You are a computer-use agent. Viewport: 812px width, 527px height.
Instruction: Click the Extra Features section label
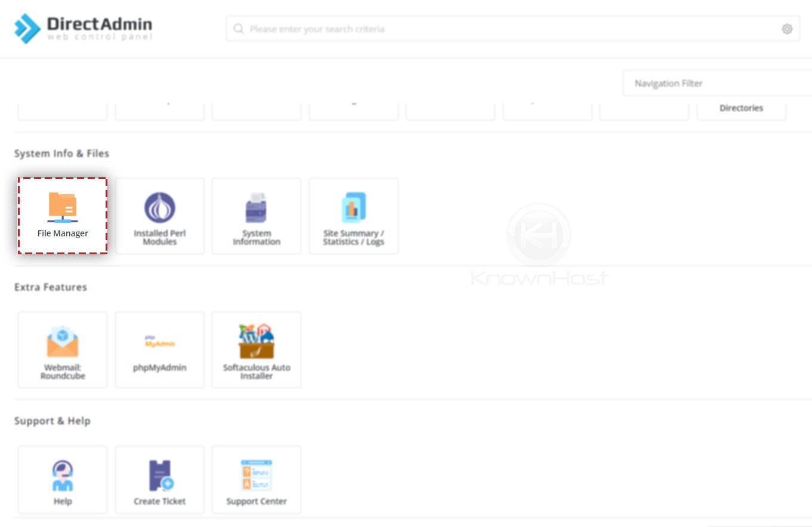pos(51,287)
